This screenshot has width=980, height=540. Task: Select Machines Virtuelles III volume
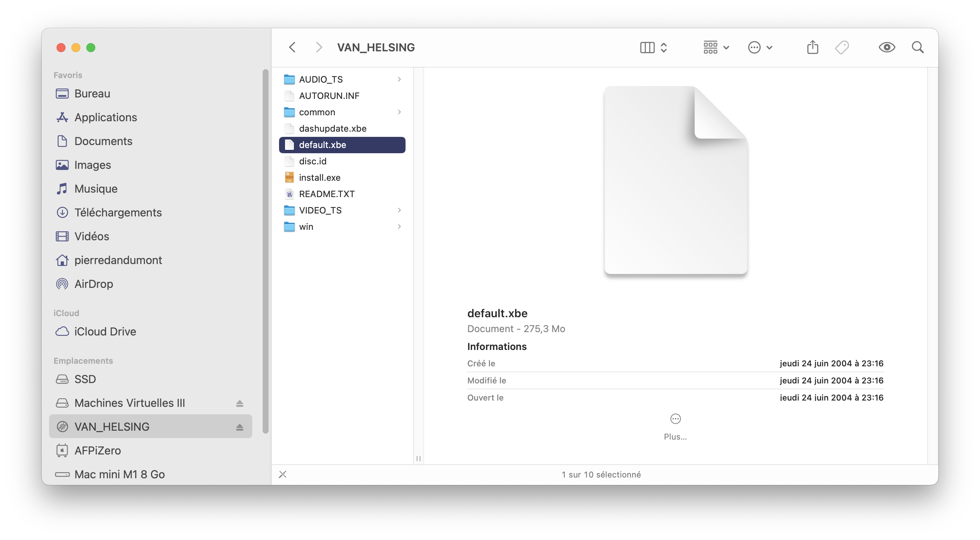(150, 403)
